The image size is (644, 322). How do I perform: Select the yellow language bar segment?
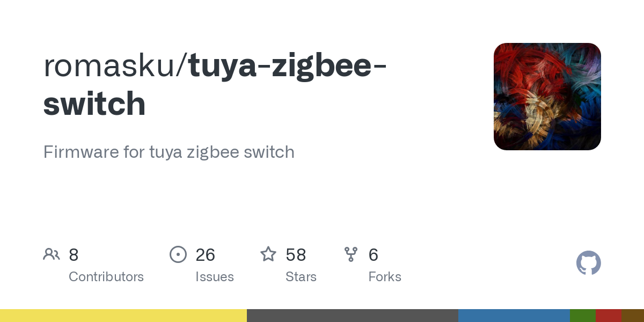coord(123,316)
